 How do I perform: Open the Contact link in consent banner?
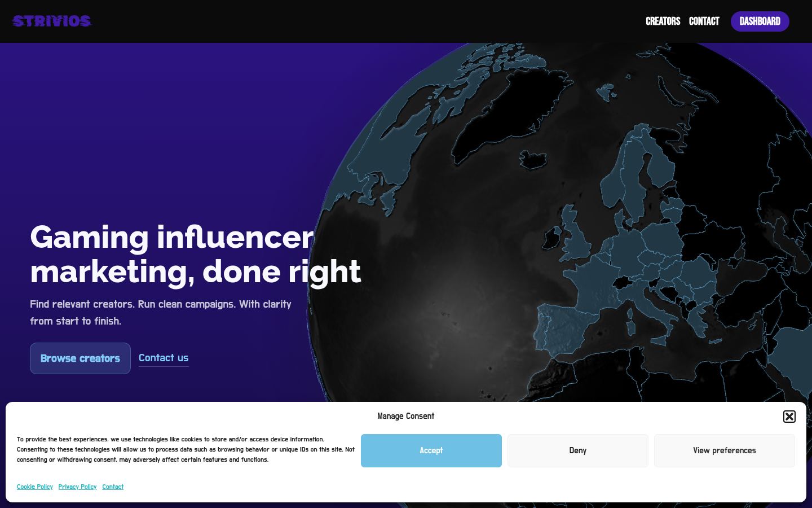click(x=113, y=487)
